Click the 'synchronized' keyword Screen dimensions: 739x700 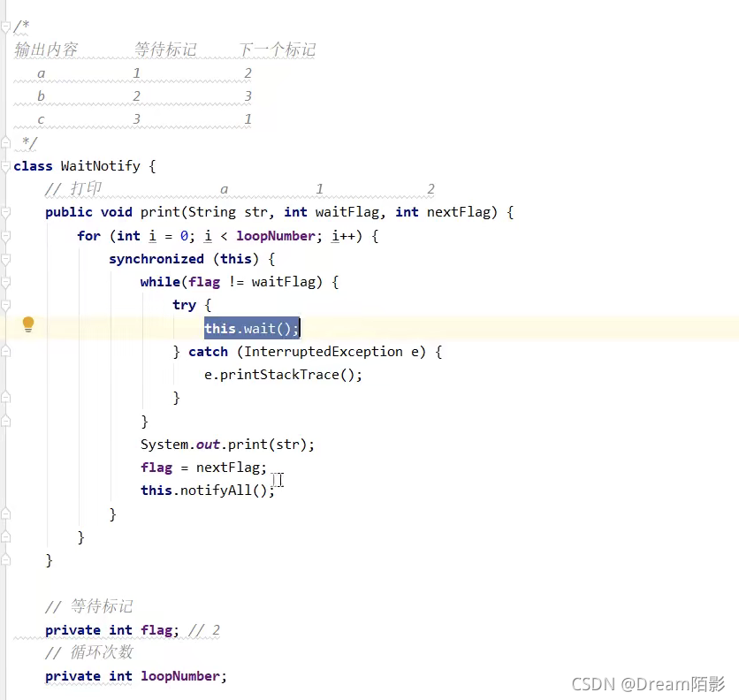[x=156, y=259]
